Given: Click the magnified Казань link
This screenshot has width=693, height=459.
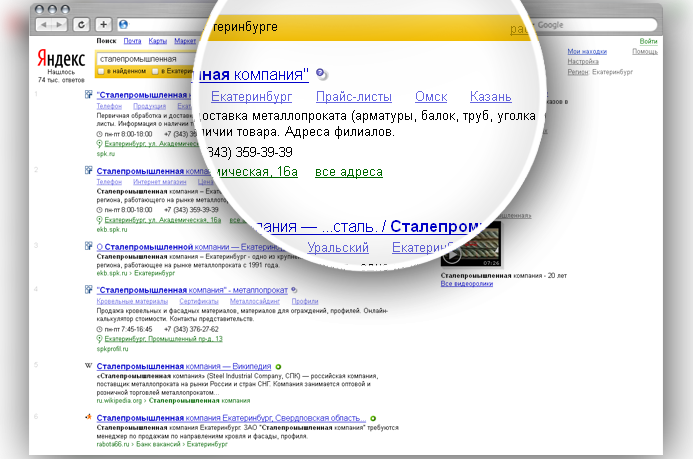Looking at the screenshot, I should tap(491, 96).
